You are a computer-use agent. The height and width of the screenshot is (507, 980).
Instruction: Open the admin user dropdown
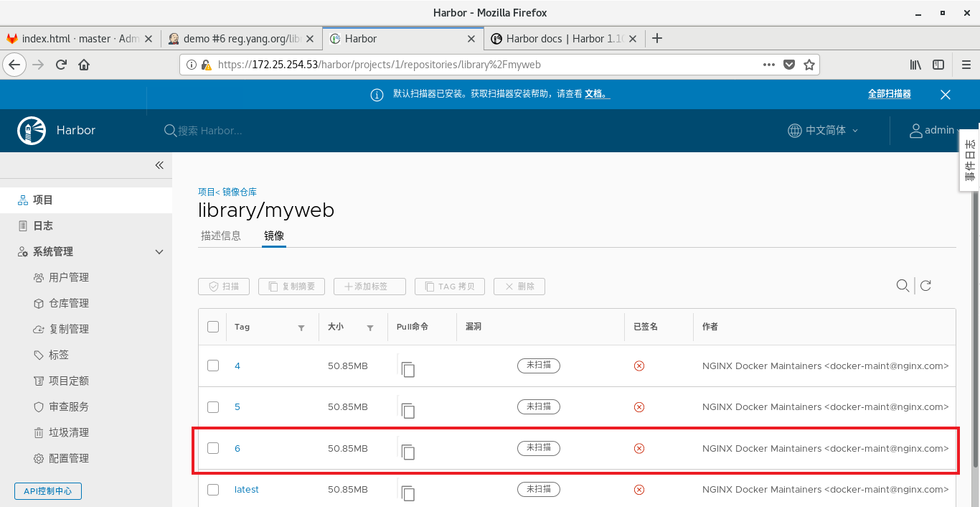click(x=935, y=130)
